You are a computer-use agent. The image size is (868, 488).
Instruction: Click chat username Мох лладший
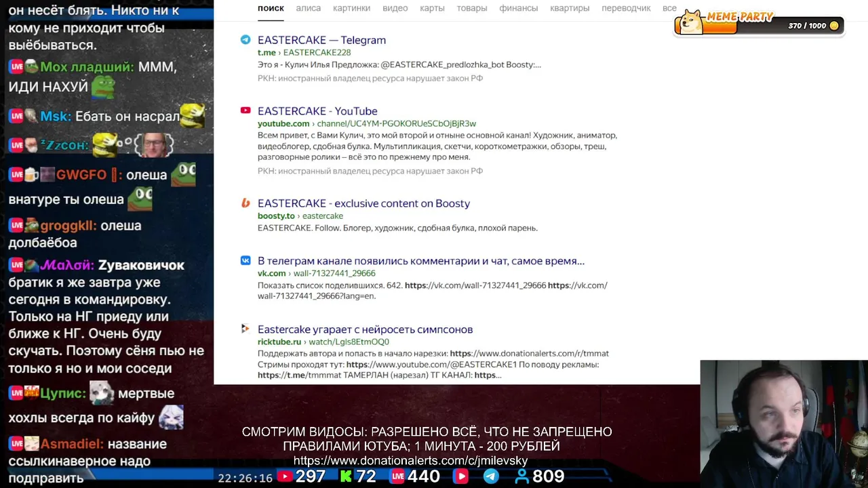coord(87,66)
